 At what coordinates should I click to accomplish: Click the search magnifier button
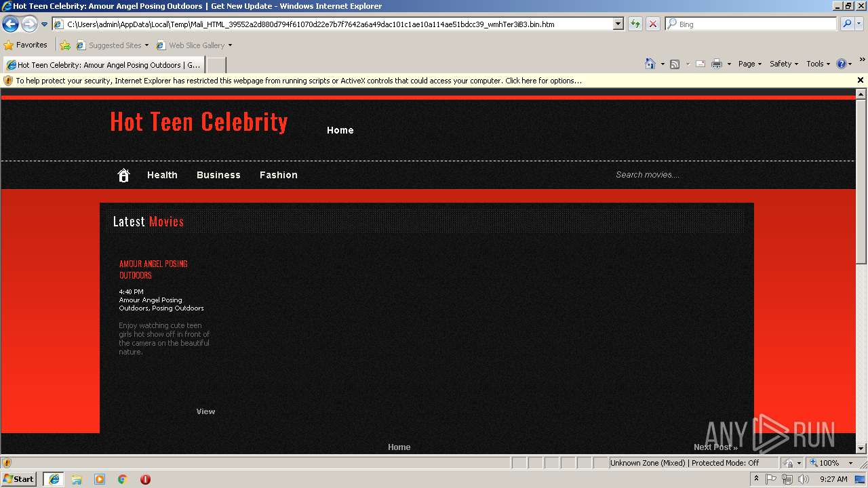[847, 24]
